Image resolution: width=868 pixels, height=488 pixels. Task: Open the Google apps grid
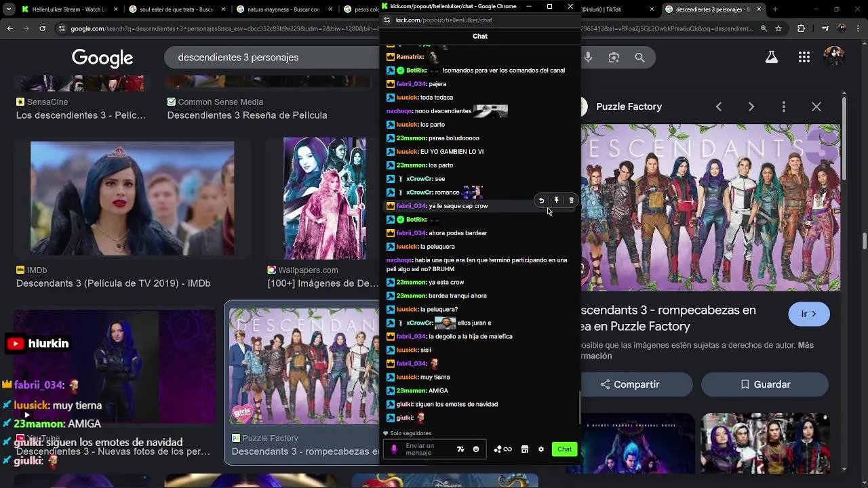click(804, 58)
